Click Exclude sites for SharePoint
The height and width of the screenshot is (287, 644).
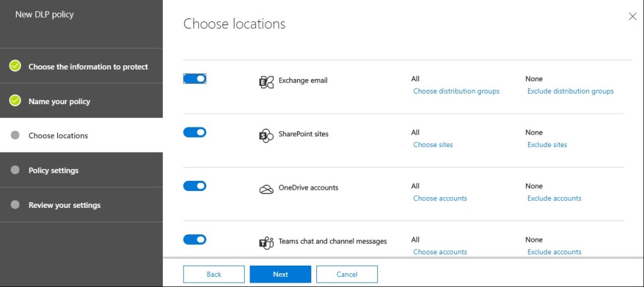547,144
